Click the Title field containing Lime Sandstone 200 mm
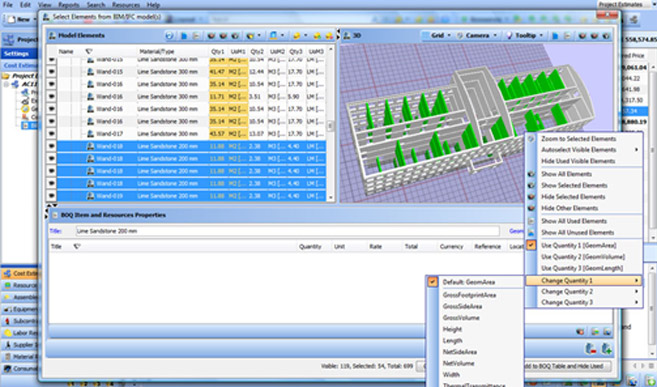Image resolution: width=657 pixels, height=387 pixels. pos(287,231)
